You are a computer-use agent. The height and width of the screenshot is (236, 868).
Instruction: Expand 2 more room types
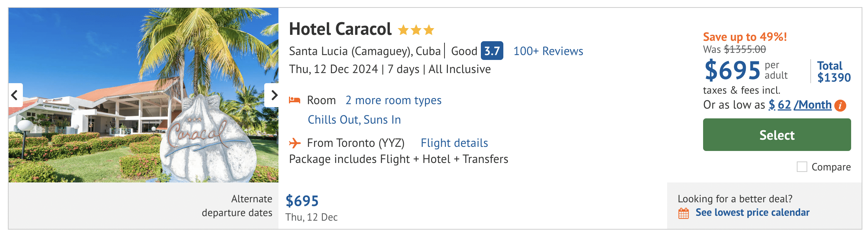pyautogui.click(x=393, y=100)
